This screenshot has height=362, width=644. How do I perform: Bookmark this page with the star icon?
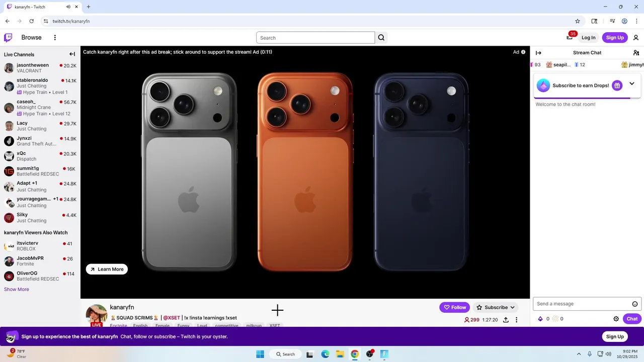coord(578,21)
